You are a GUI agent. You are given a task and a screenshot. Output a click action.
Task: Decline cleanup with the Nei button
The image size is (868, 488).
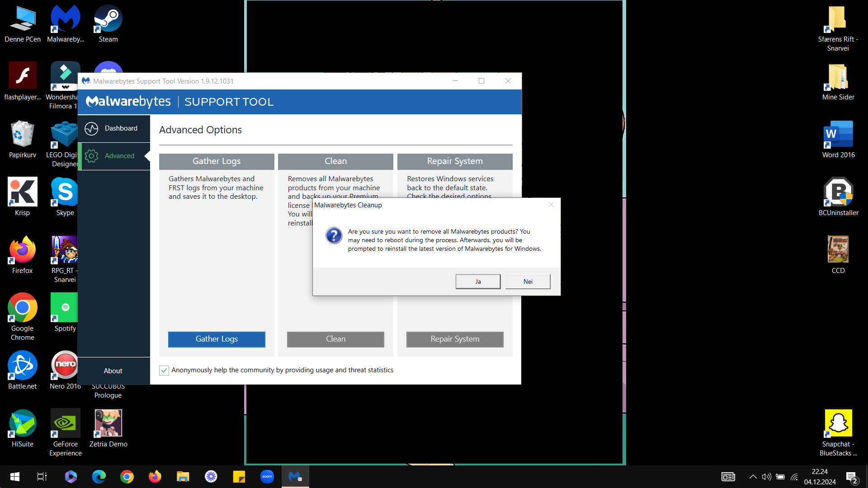528,282
